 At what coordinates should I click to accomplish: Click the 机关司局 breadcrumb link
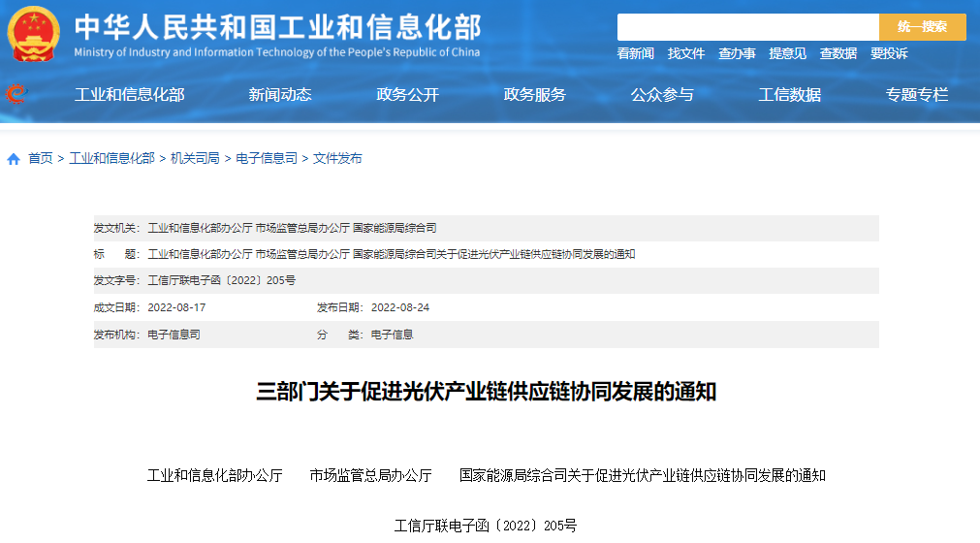195,158
